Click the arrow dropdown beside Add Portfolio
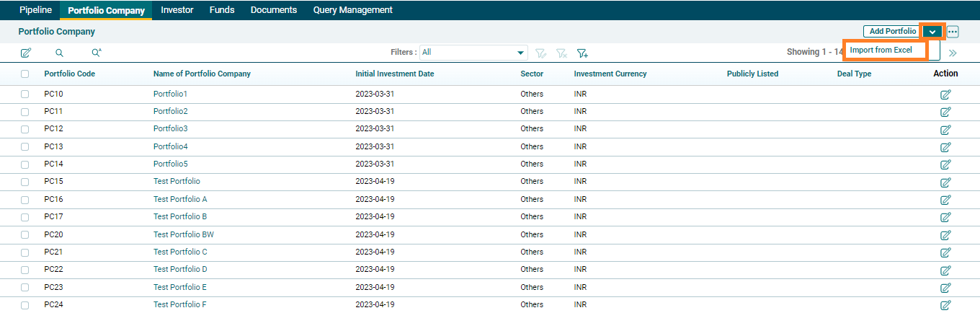Image resolution: width=980 pixels, height=313 pixels. click(x=932, y=32)
